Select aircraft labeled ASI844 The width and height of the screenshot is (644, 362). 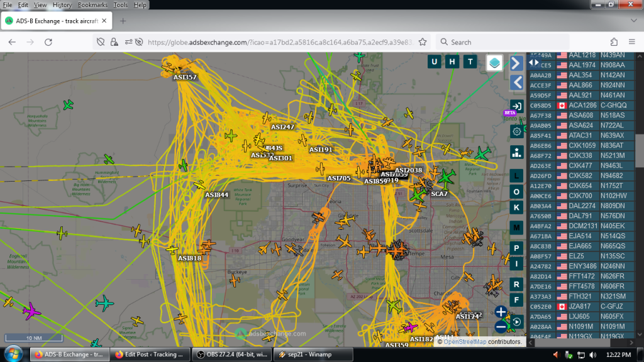(x=216, y=195)
